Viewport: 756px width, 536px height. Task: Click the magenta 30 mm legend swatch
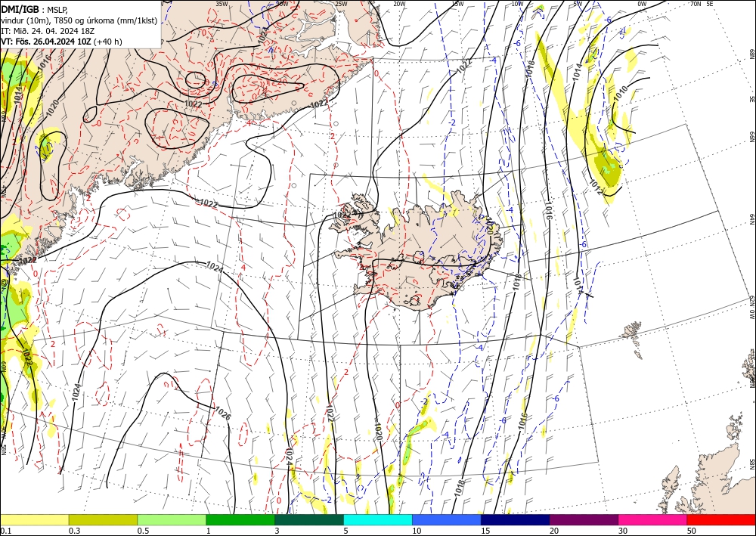653,519
